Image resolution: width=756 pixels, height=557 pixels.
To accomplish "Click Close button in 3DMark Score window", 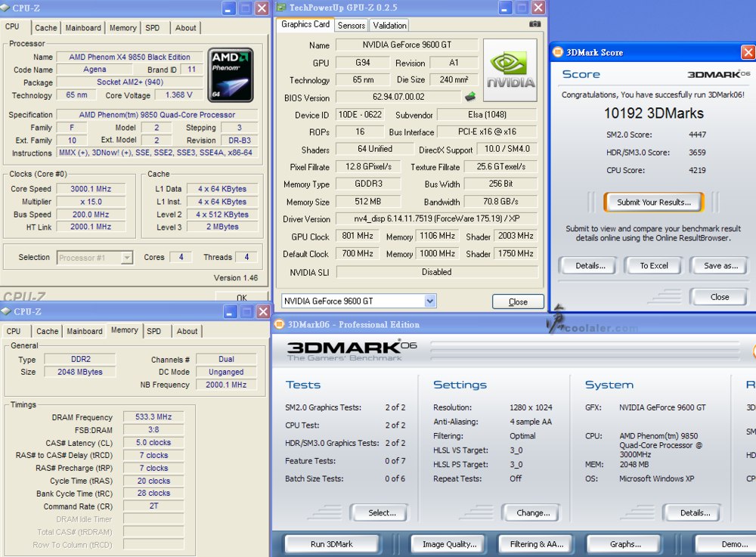I will 720,297.
